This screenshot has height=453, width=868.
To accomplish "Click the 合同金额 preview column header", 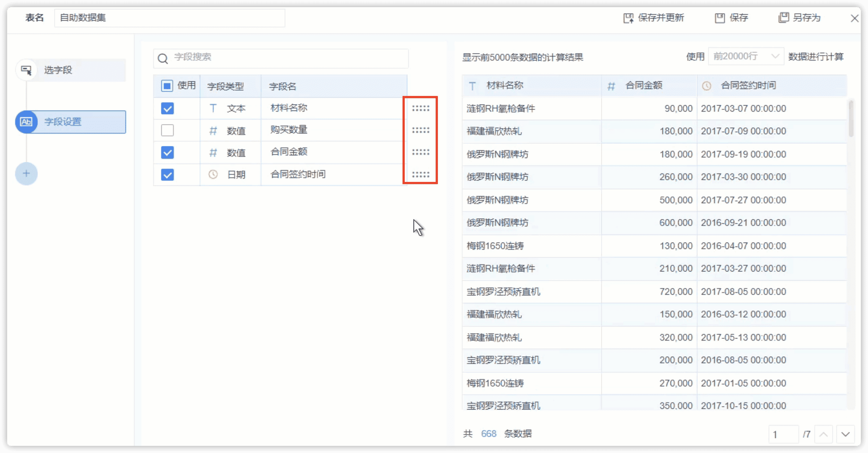I will pos(650,86).
